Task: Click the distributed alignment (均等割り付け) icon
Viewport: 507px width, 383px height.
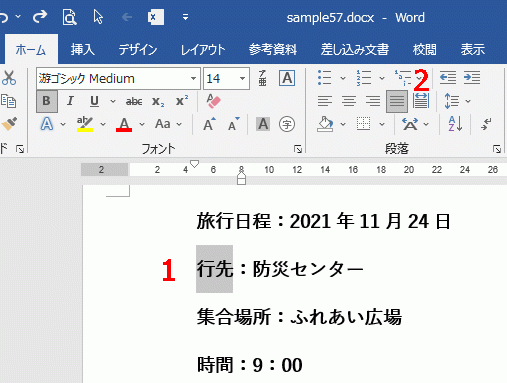Action: click(x=421, y=101)
